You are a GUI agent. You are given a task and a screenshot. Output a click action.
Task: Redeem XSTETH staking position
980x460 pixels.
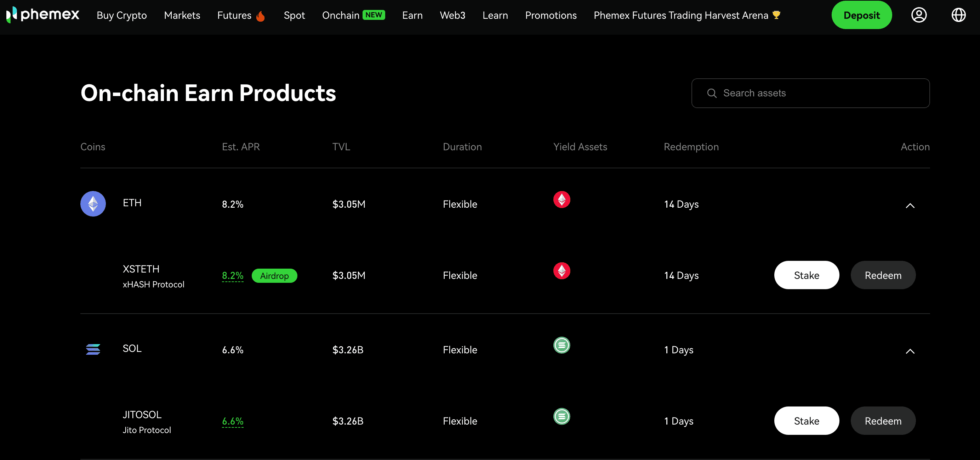pyautogui.click(x=883, y=275)
